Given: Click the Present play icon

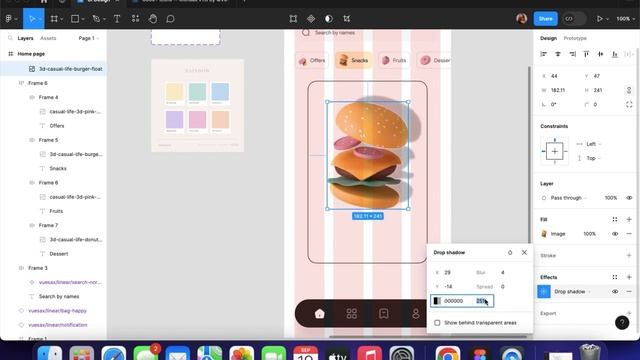Looking at the screenshot, I should click(x=600, y=19).
